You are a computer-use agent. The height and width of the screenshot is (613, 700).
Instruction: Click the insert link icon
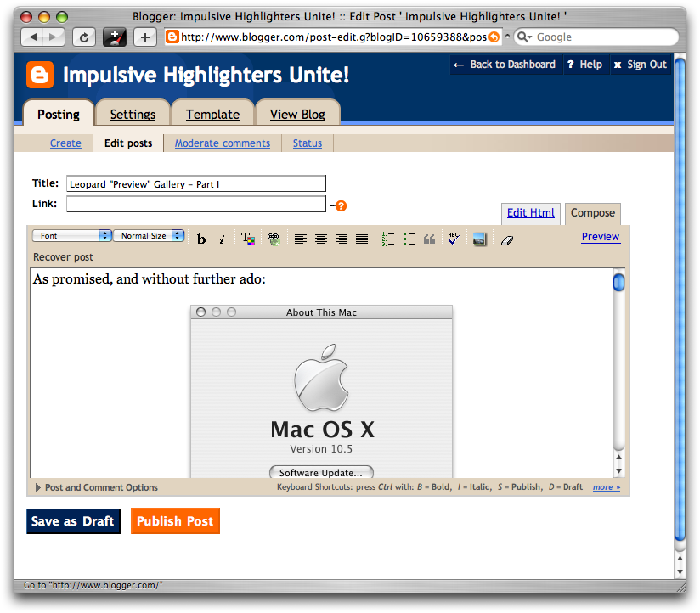click(x=273, y=239)
